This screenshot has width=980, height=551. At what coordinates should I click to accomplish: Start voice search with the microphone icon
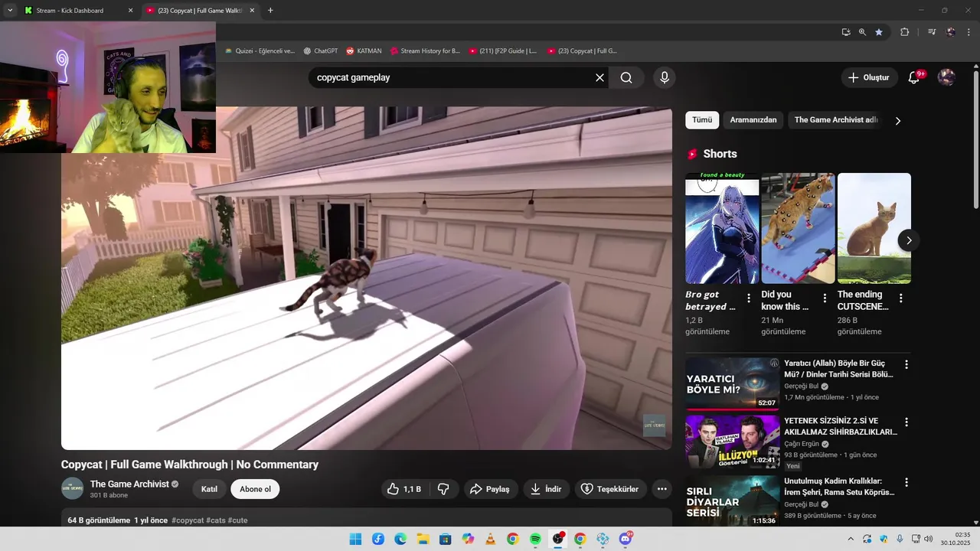(x=664, y=77)
